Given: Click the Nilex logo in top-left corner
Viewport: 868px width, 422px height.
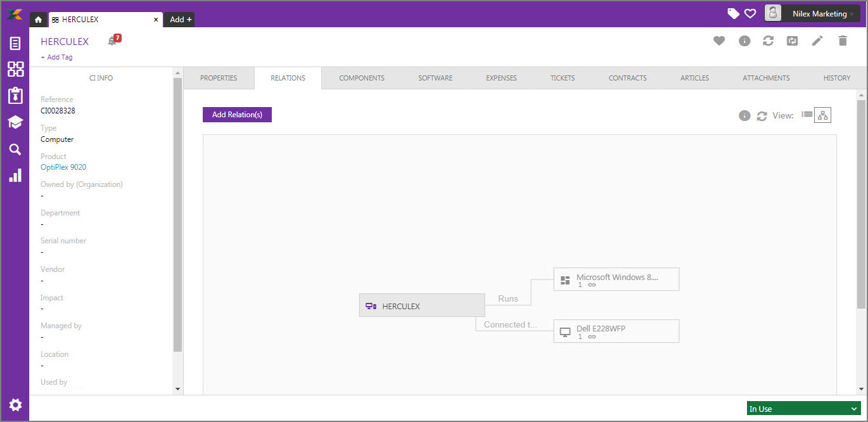Looking at the screenshot, I should click(15, 14).
